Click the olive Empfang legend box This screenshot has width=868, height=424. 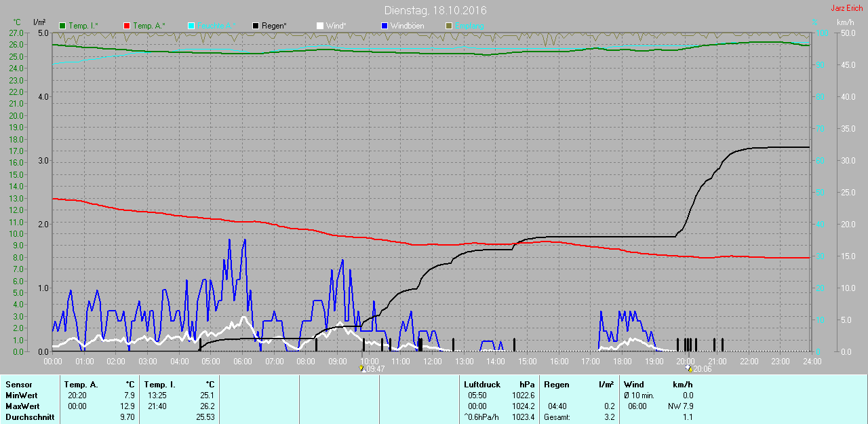click(x=449, y=26)
